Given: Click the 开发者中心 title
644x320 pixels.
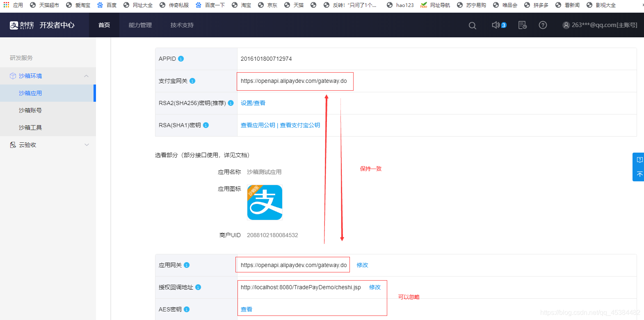Looking at the screenshot, I should click(x=57, y=25).
